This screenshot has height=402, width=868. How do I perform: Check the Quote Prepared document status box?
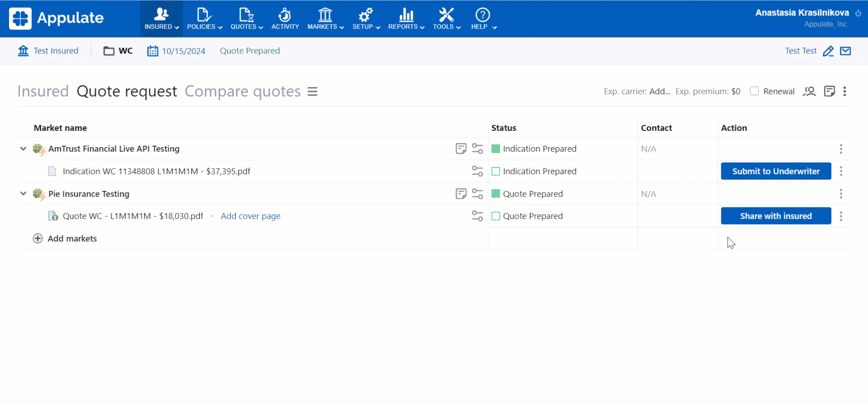point(496,216)
